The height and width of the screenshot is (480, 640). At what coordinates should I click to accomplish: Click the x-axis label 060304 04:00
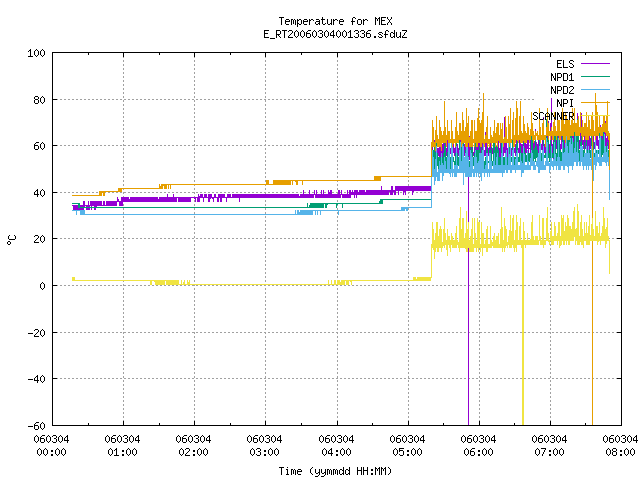click(336, 446)
